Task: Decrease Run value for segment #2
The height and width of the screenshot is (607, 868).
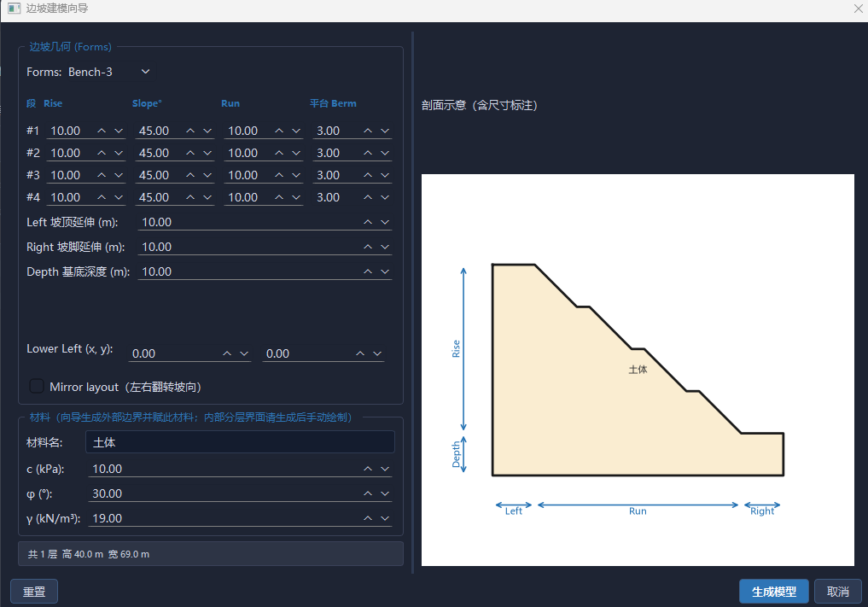Action: 296,153
